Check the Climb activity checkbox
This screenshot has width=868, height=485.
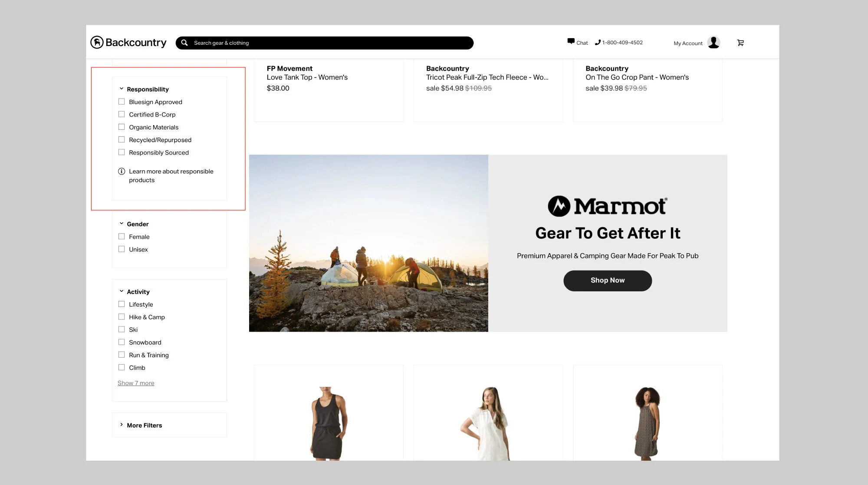122,367
